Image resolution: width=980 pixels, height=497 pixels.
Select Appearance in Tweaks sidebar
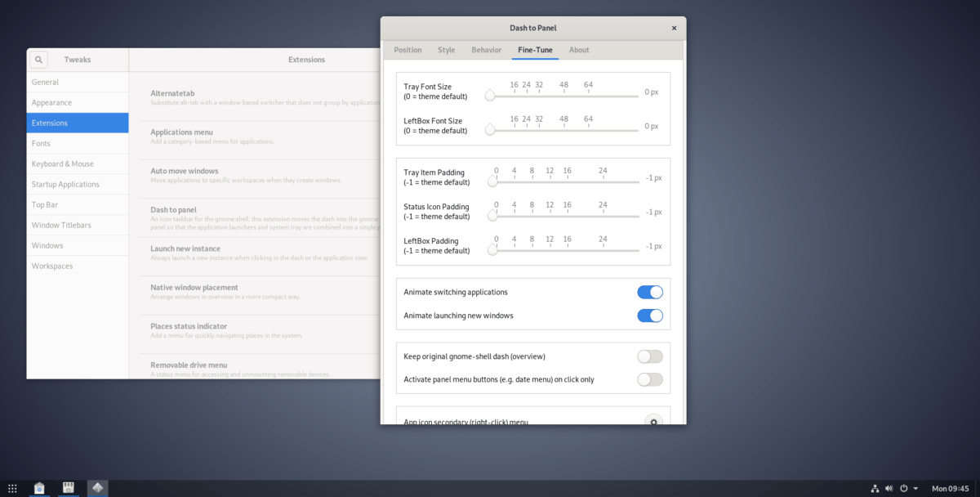[x=78, y=102]
